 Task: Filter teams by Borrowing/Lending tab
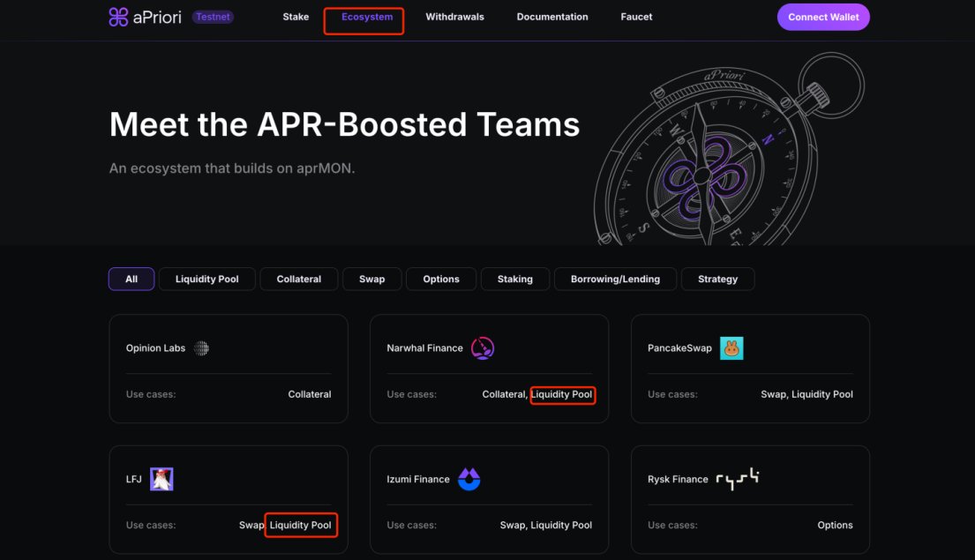[615, 279]
